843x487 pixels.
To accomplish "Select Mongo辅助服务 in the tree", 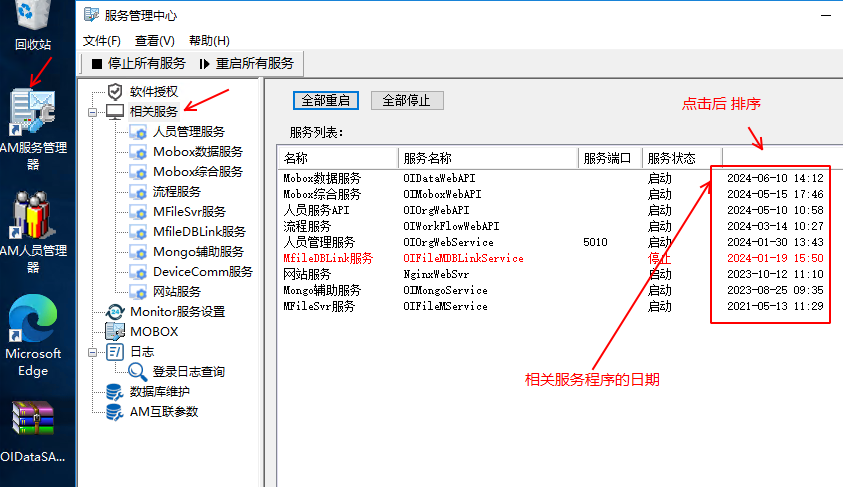I will tap(197, 251).
